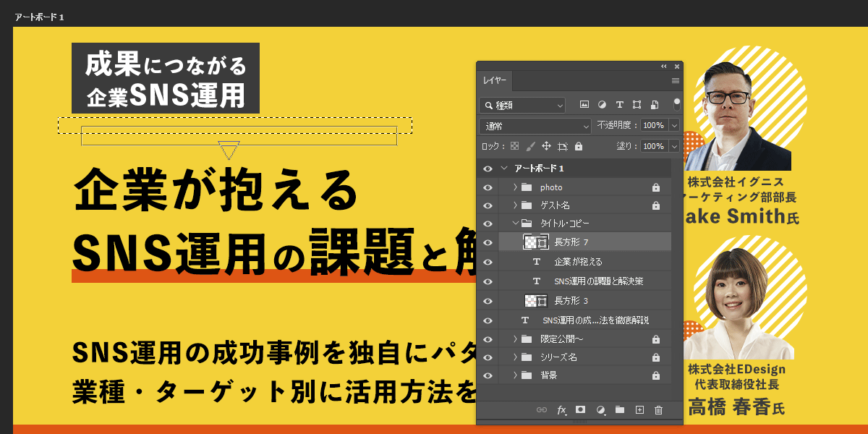This screenshot has width=868, height=434.
Task: Filter layers by adjustment layer icon
Action: [x=602, y=105]
